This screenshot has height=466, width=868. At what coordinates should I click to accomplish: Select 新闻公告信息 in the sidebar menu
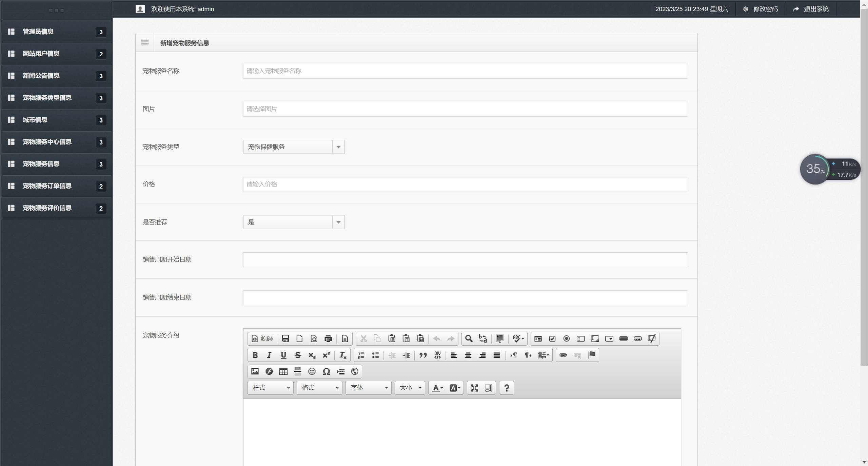tap(41, 76)
